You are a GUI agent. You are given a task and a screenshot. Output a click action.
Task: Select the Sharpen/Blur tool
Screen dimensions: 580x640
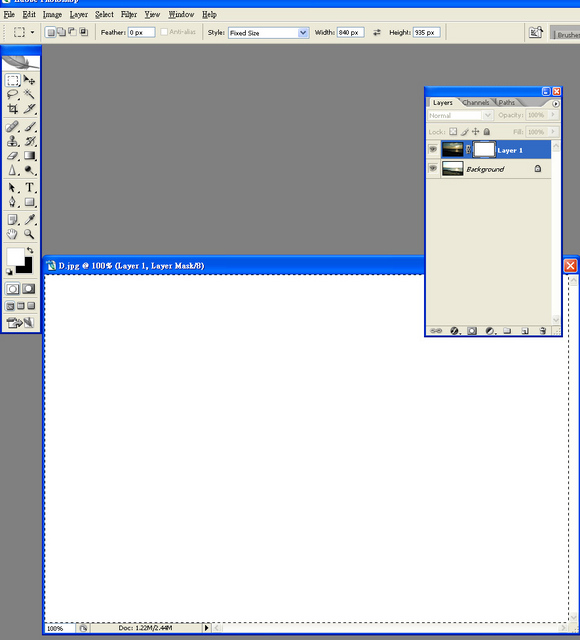13,170
